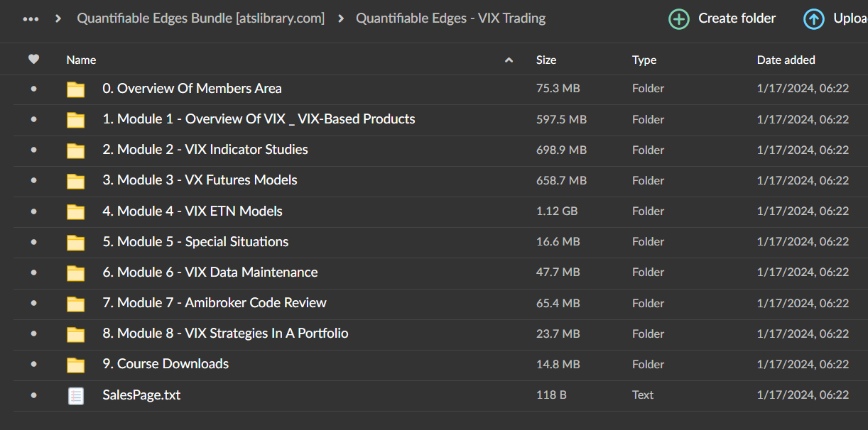This screenshot has width=868, height=430.
Task: Click folder icon for 9. Course Downloads
Action: [x=75, y=365]
